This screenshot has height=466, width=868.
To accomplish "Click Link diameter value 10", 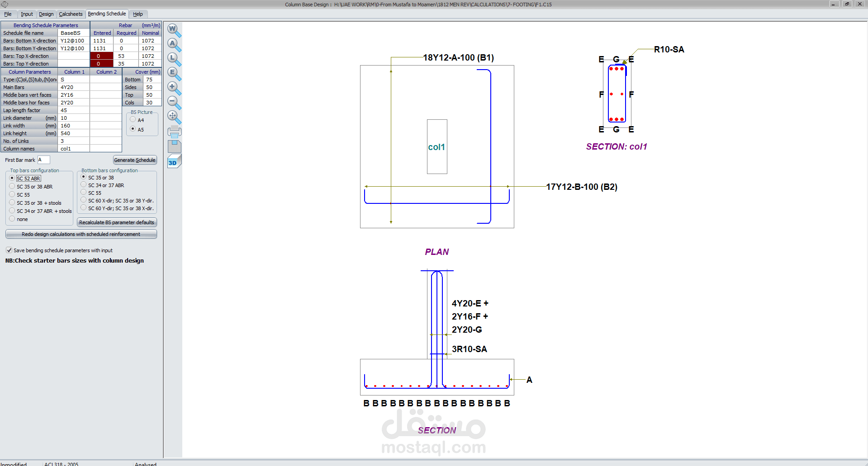I will click(x=74, y=118).
